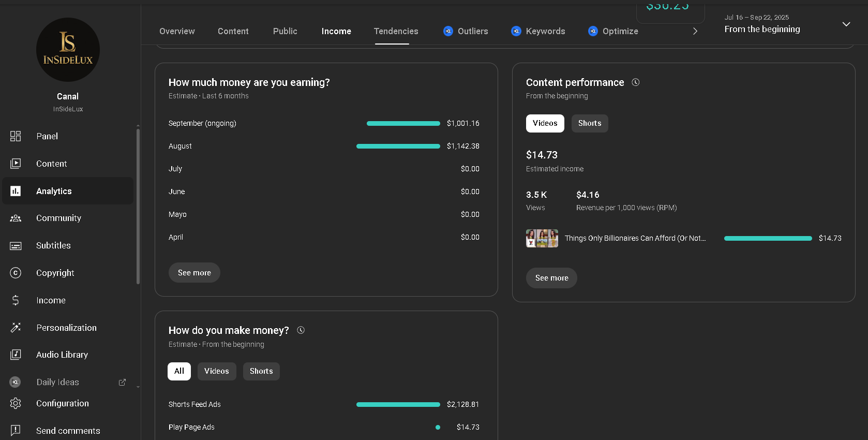Click the clock icon beside Content performance
Viewport: 868px width, 440px height.
636,82
